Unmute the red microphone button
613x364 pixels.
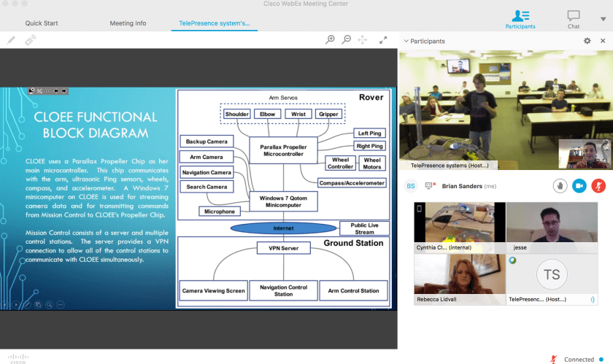[598, 186]
